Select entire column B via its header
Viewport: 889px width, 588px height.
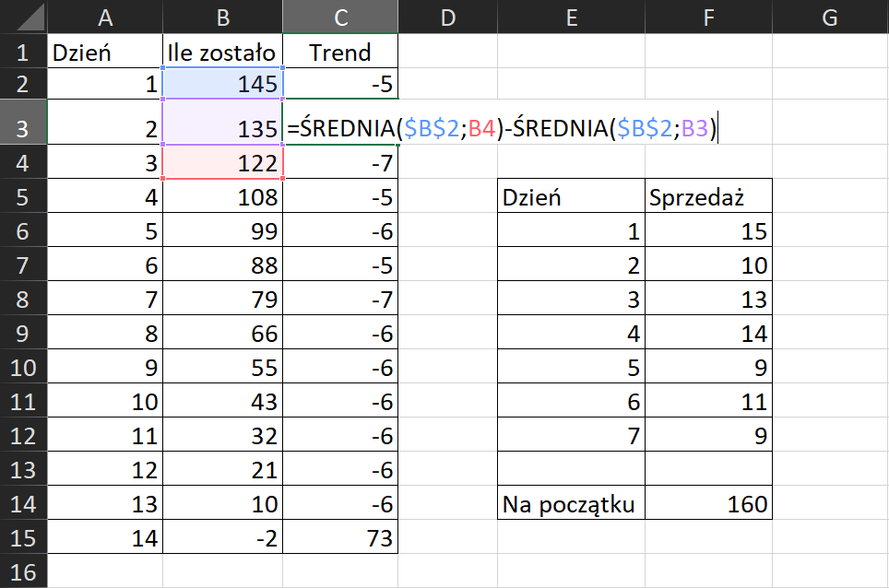coord(222,17)
